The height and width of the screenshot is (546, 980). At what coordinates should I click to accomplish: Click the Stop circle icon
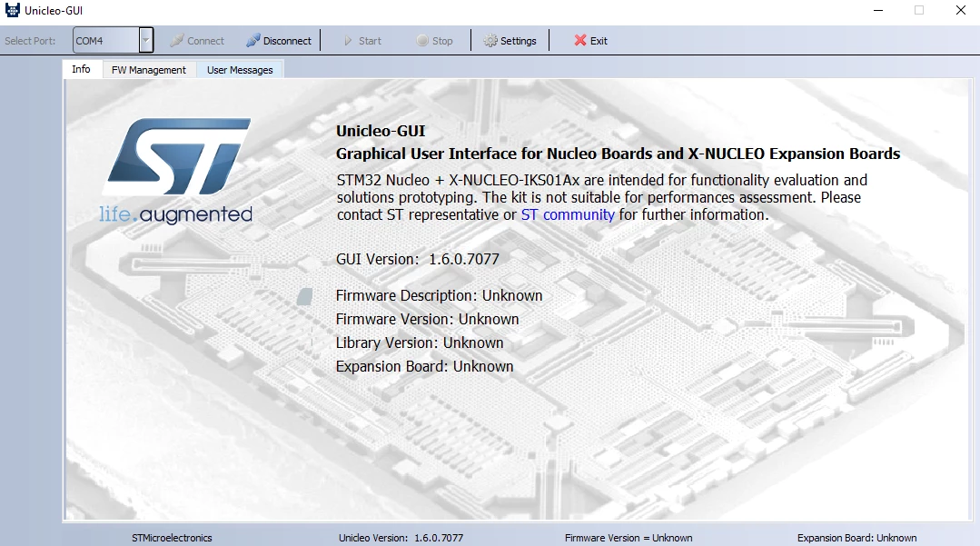coord(422,41)
